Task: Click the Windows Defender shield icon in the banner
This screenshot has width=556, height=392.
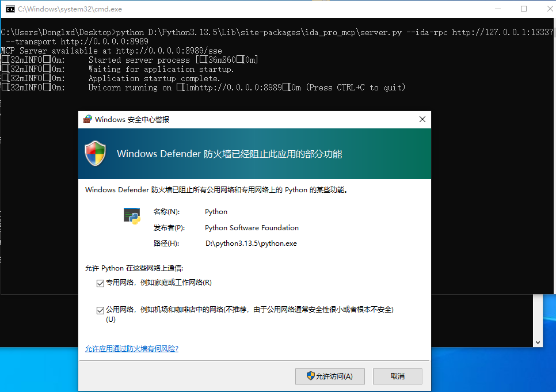Action: (x=96, y=153)
